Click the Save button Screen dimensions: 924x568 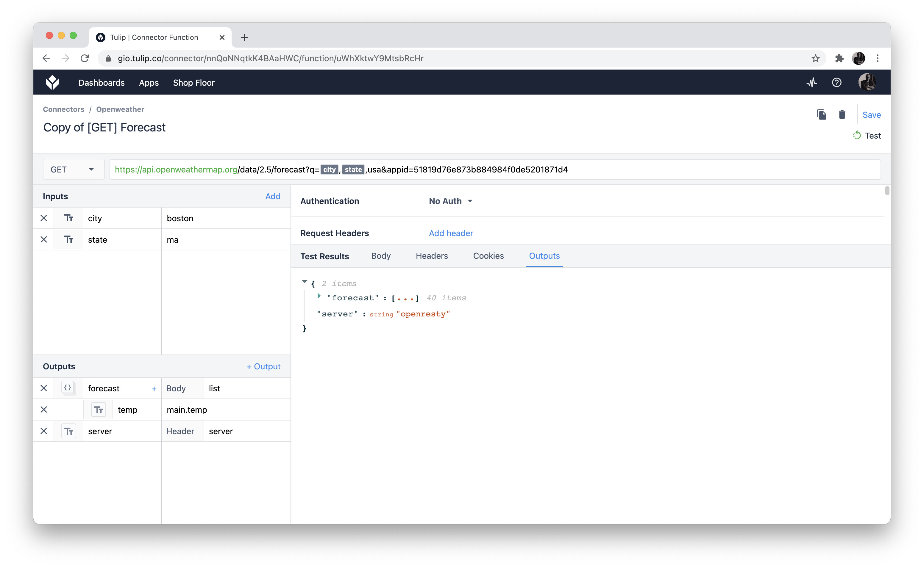(871, 114)
